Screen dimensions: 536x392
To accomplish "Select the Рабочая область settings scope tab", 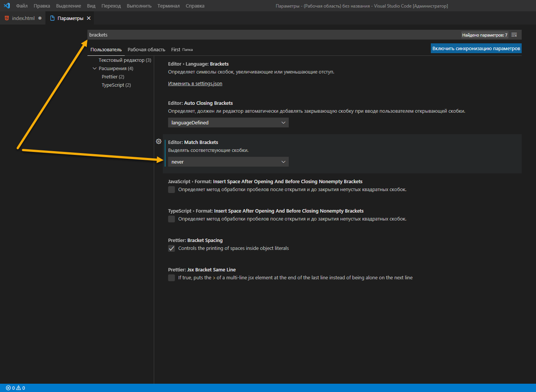I will coord(146,49).
